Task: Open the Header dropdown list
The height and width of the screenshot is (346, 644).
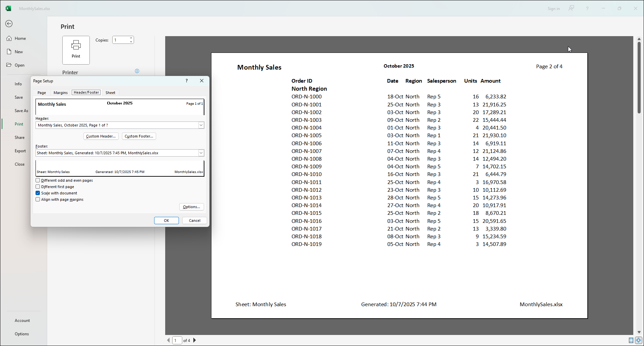Action: pos(201,125)
